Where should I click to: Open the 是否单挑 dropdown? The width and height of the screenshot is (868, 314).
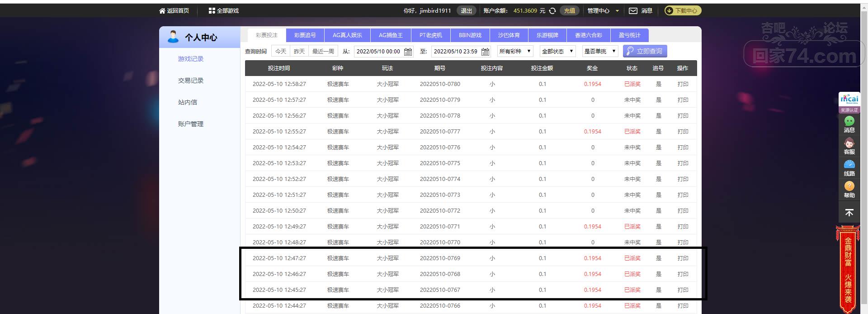[x=600, y=51]
